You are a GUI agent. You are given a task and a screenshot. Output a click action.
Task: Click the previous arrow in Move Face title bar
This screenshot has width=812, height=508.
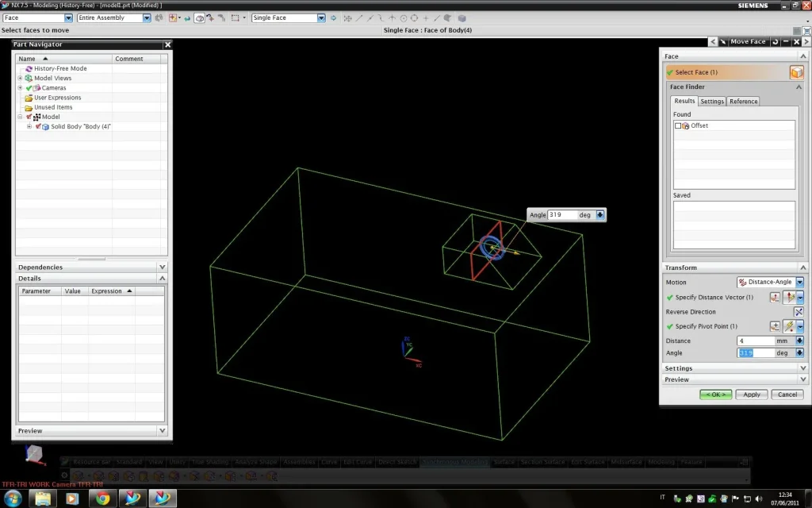[713, 41]
